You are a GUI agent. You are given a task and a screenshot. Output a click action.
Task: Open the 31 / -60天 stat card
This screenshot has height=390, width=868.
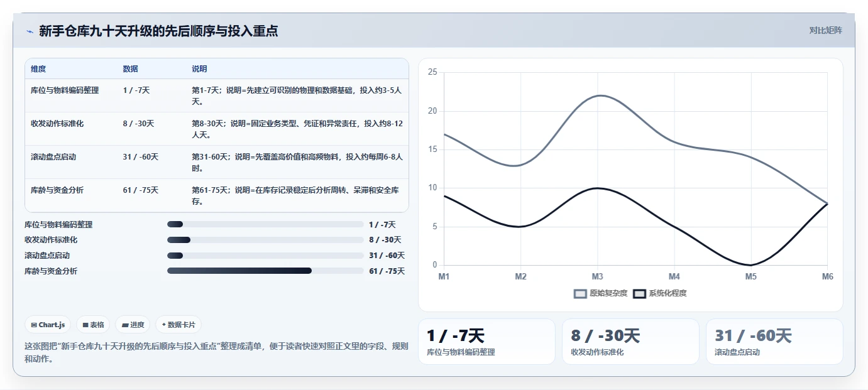coord(774,342)
